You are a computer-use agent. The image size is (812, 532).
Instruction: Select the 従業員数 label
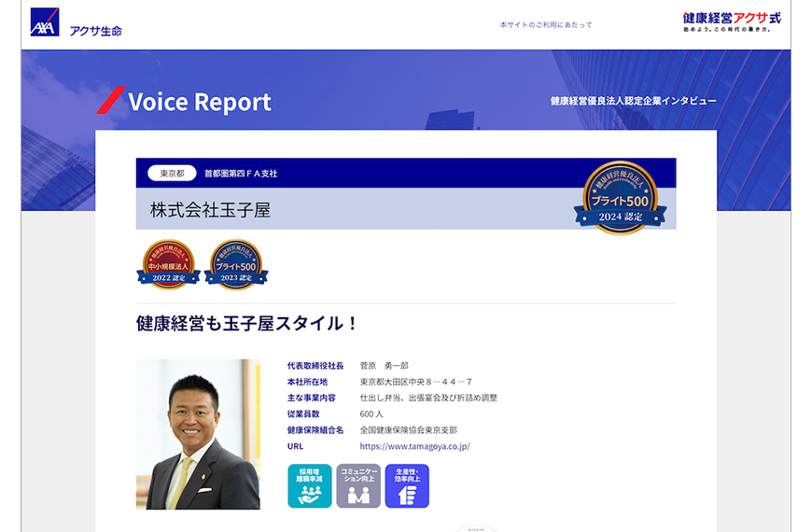click(303, 413)
